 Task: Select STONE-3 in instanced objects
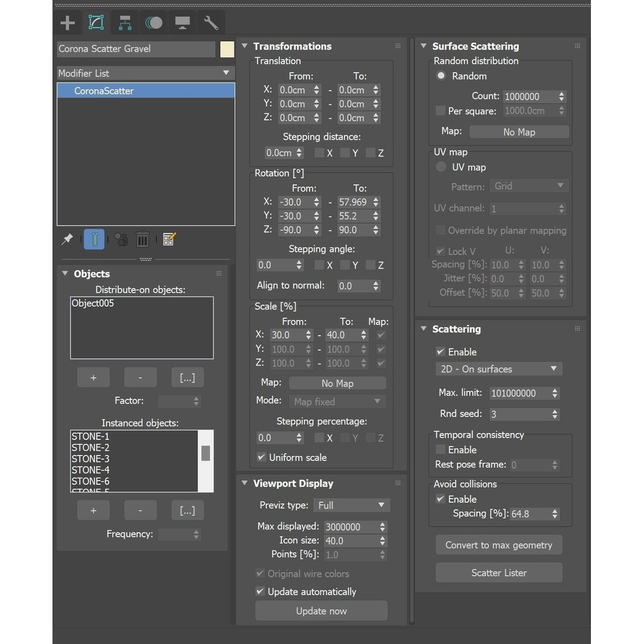91,459
